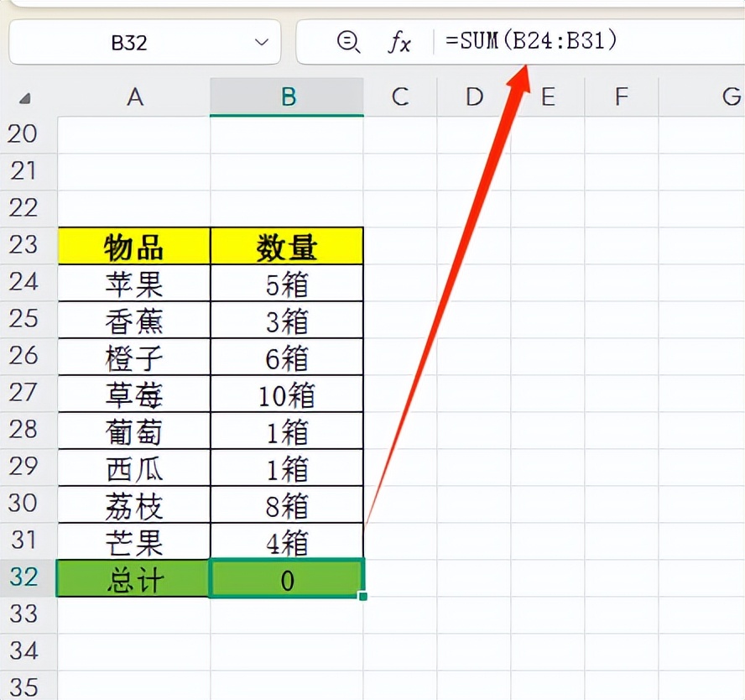Screen dimensions: 745x700
Task: Click cell 葡萄
Action: click(134, 431)
